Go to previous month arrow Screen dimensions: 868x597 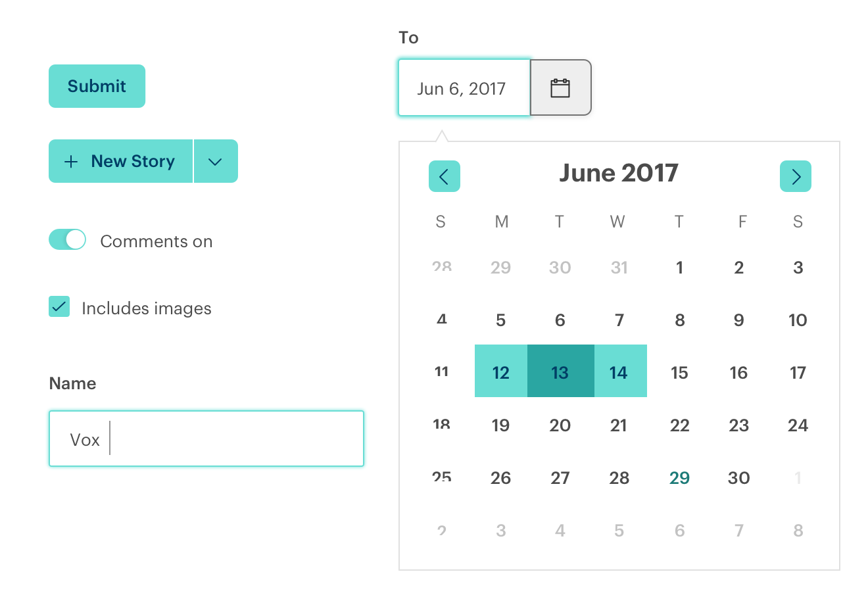tap(444, 176)
